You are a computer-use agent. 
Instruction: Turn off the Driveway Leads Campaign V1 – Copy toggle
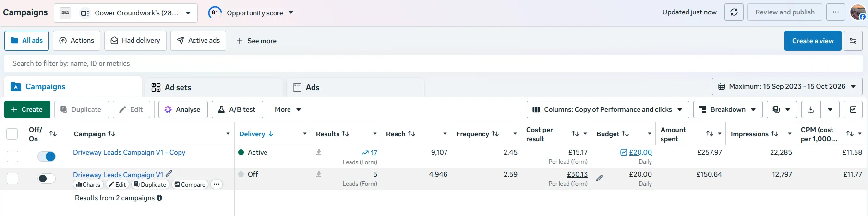[x=47, y=156]
